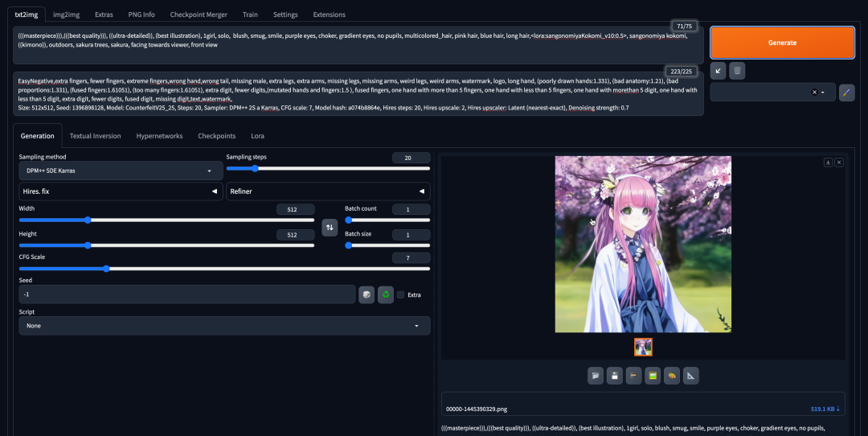Switch to Textual Inversion sub-tab
Viewport: 868px width, 436px height.
click(x=95, y=136)
